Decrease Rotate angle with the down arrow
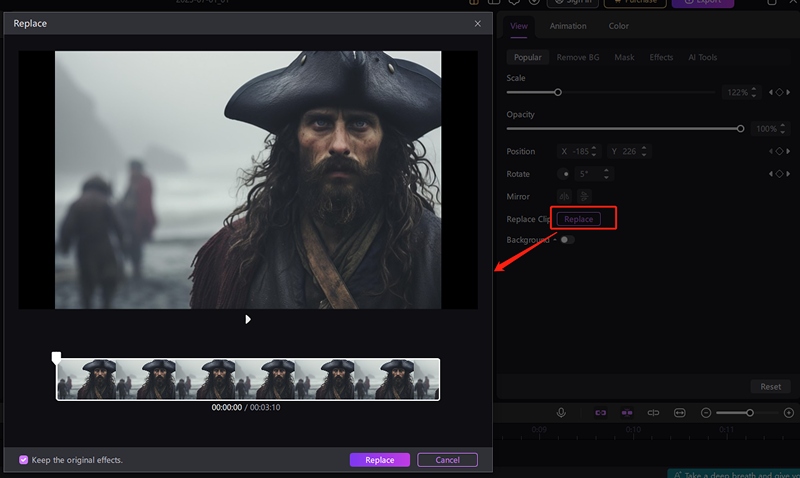The image size is (800, 478). tap(606, 177)
